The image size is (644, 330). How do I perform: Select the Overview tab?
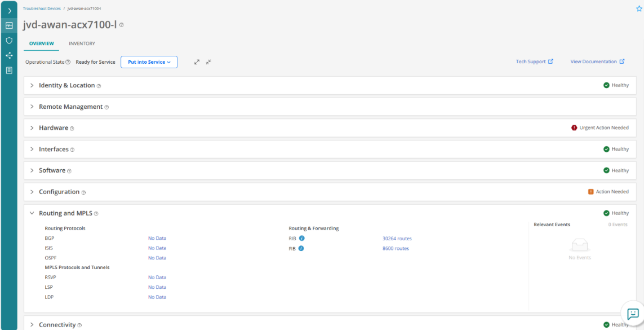point(41,43)
